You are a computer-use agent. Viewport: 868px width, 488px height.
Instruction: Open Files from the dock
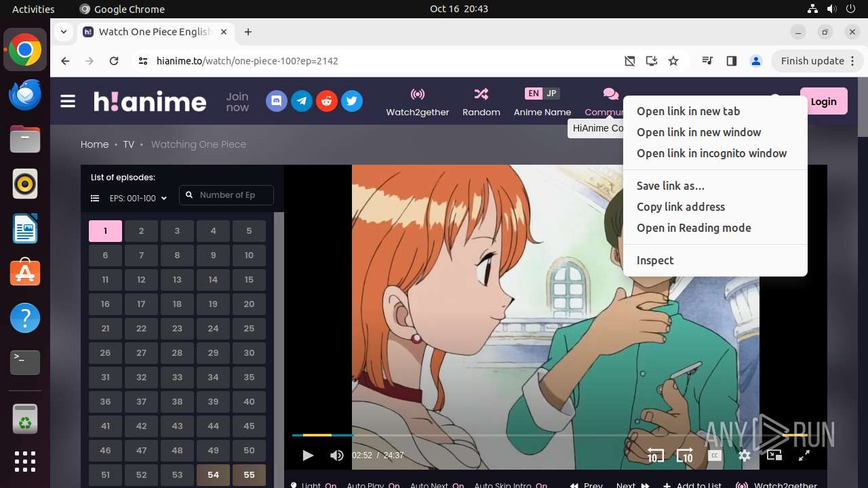tap(25, 140)
